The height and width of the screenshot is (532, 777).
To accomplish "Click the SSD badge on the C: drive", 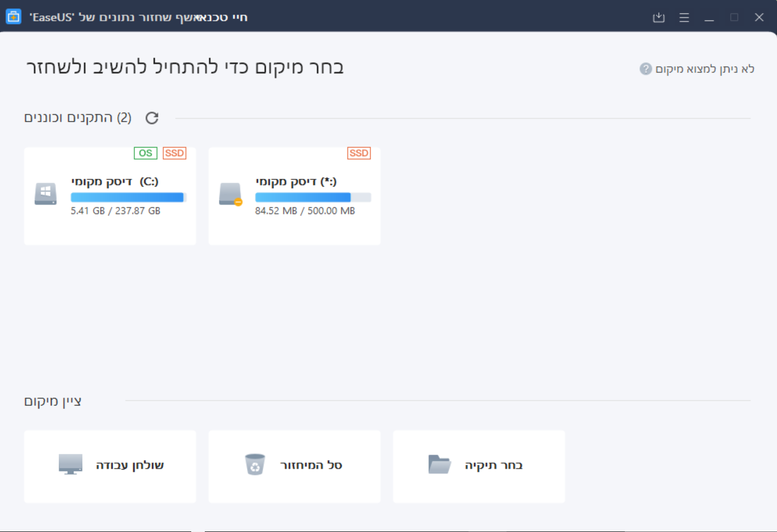I will [x=174, y=153].
